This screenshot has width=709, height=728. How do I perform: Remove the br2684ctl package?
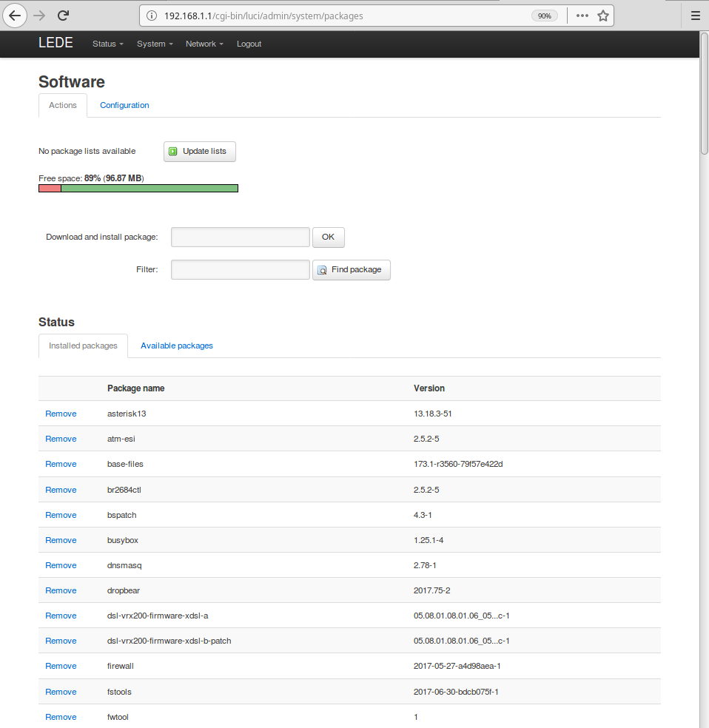pyautogui.click(x=61, y=490)
